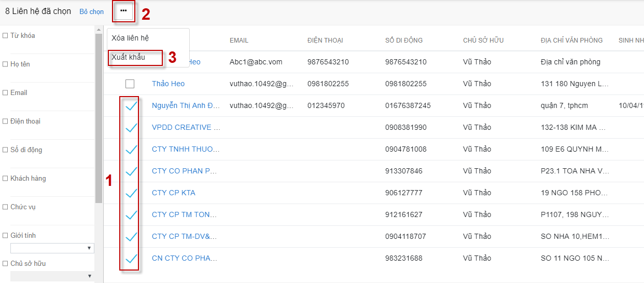The width and height of the screenshot is (644, 283).
Task: Check the box for Thảo Heo row
Action: [130, 84]
